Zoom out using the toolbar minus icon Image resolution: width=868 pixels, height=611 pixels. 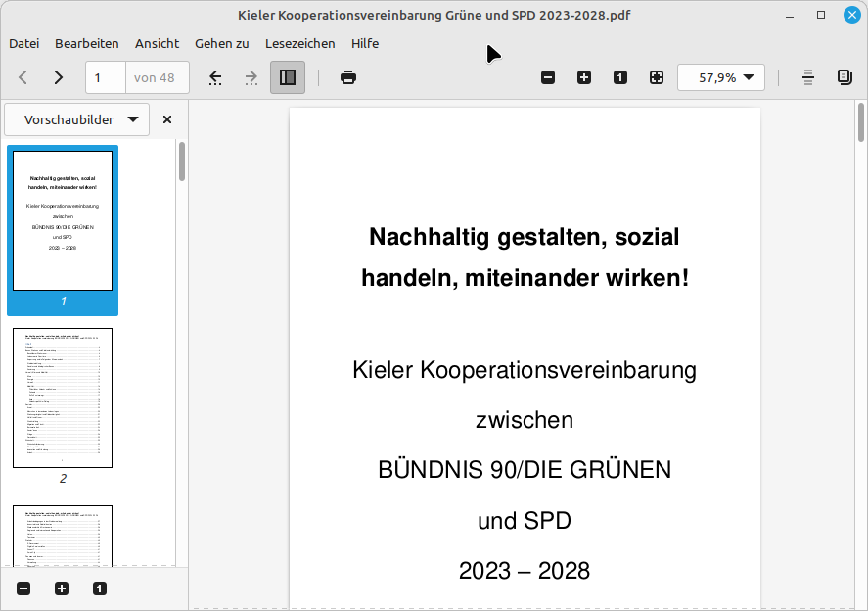548,77
